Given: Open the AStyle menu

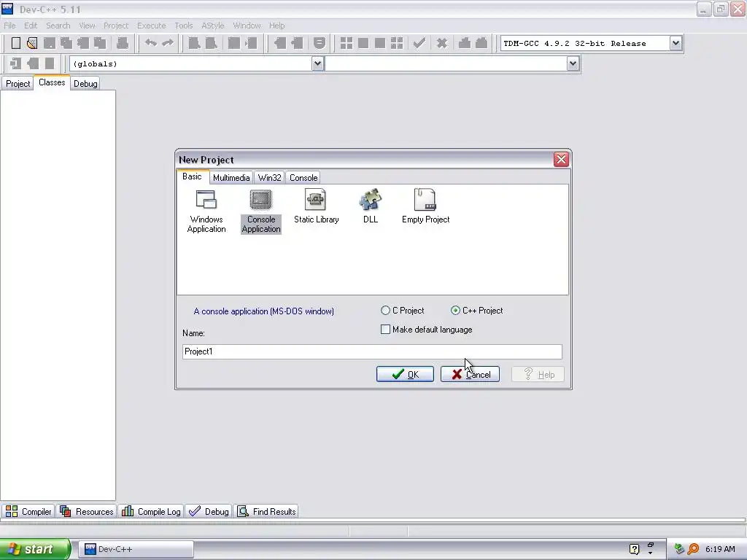Looking at the screenshot, I should tap(212, 26).
